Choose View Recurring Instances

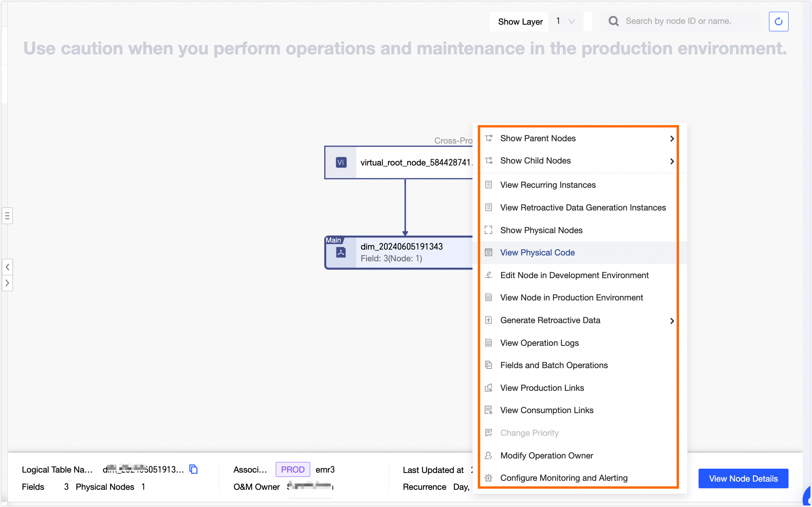point(548,185)
